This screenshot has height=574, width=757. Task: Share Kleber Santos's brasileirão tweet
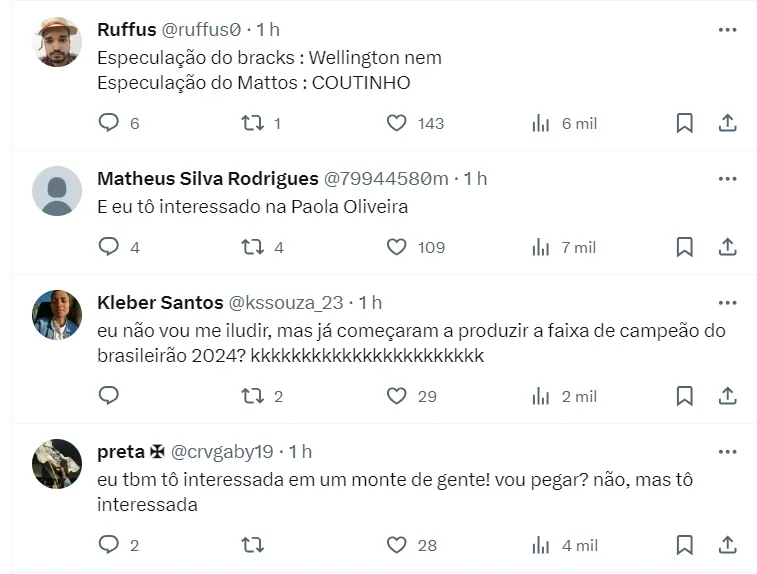728,396
